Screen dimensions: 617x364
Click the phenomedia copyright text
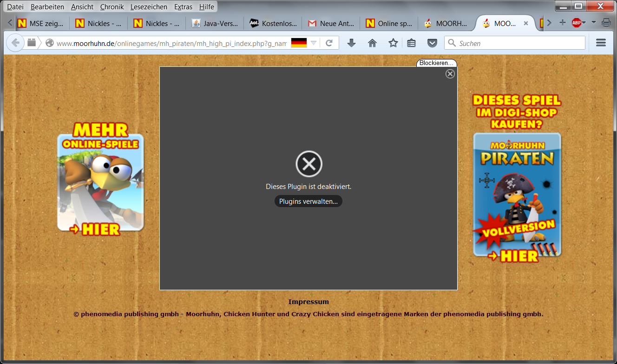(308, 314)
